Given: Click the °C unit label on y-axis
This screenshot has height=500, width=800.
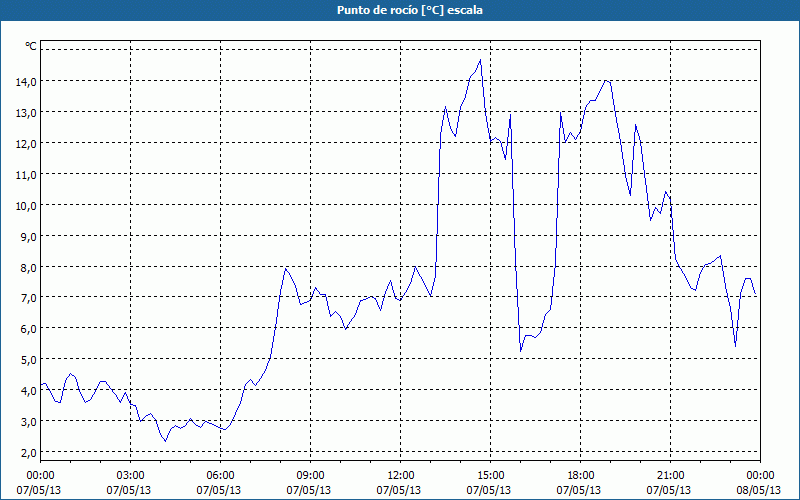Looking at the screenshot, I should 31,46.
